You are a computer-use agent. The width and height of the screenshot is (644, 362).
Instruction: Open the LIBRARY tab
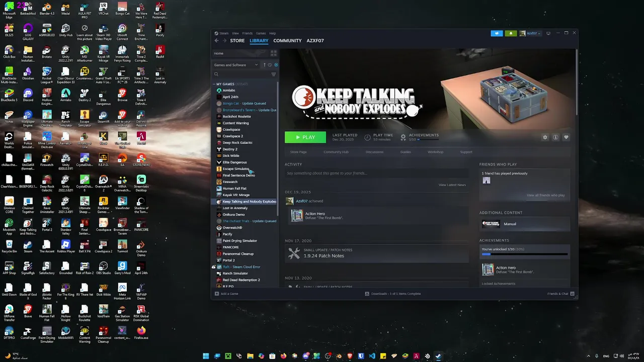point(259,41)
